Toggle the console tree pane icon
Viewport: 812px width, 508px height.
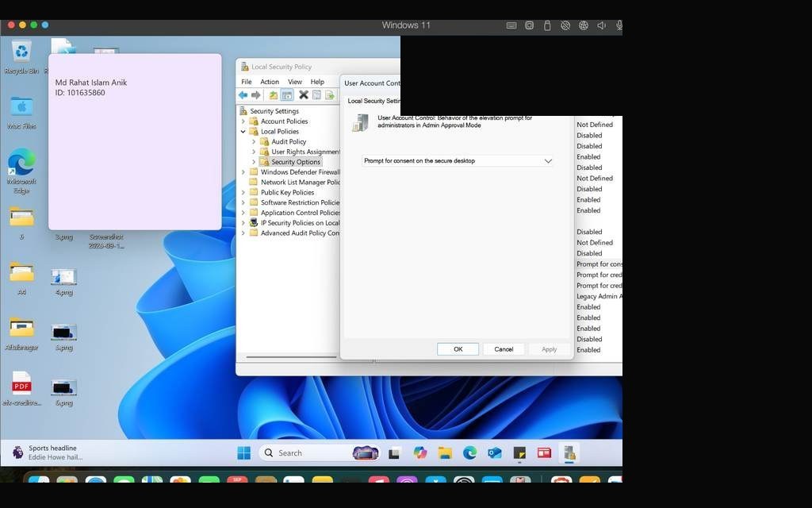coord(287,95)
